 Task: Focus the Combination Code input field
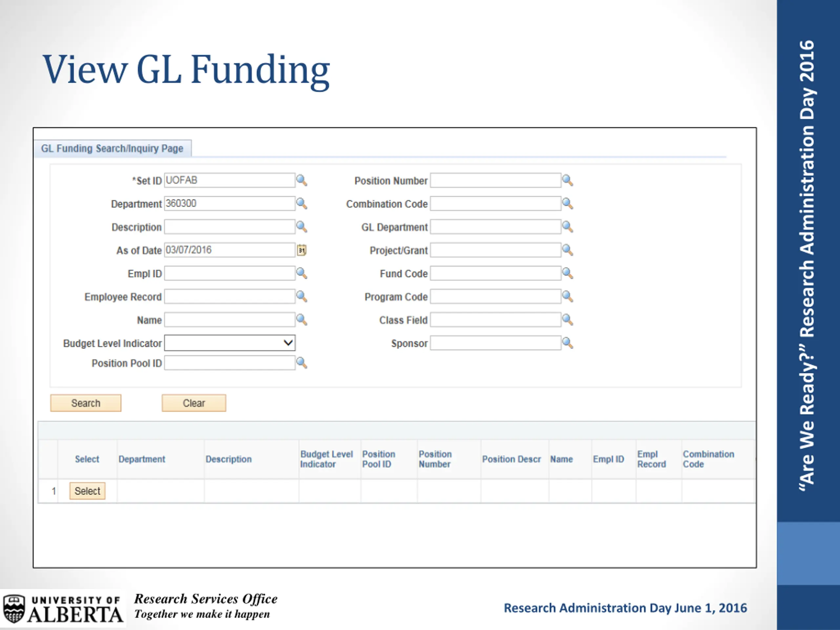pyautogui.click(x=495, y=203)
